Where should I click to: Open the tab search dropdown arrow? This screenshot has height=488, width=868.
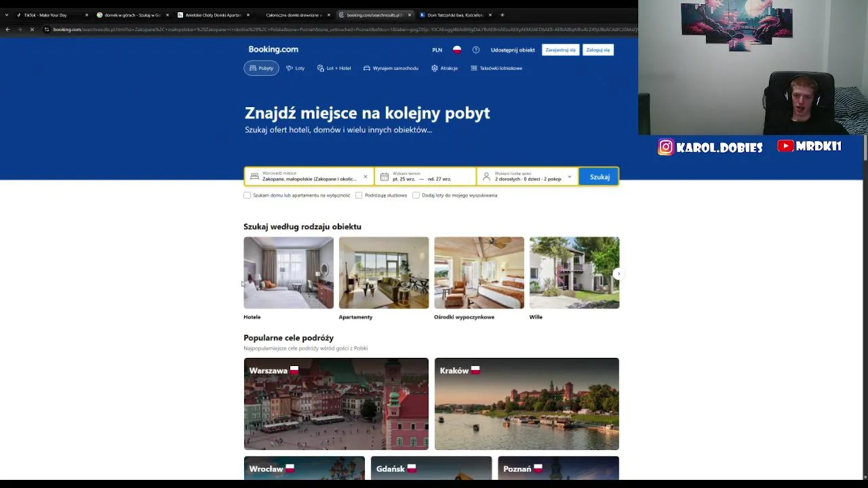[x=7, y=15]
